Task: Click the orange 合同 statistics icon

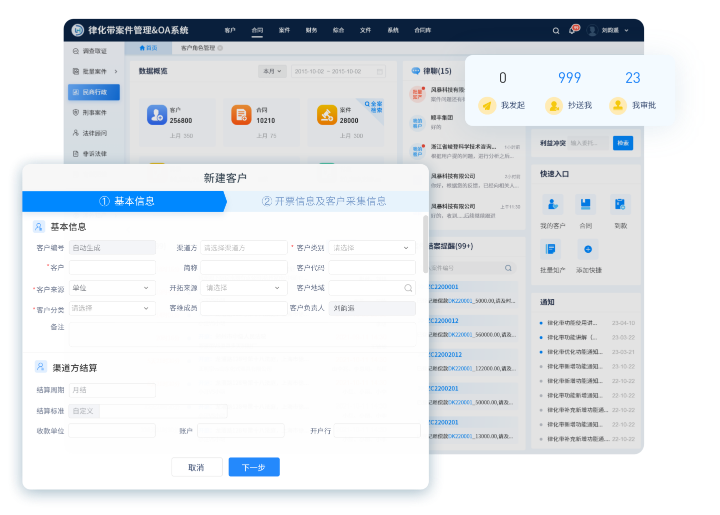Action: [x=241, y=115]
